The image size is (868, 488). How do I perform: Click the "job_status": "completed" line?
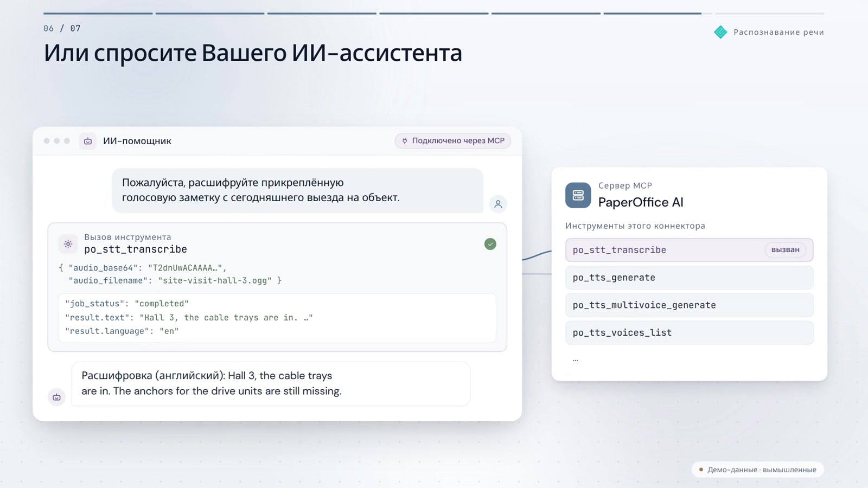[x=127, y=304]
